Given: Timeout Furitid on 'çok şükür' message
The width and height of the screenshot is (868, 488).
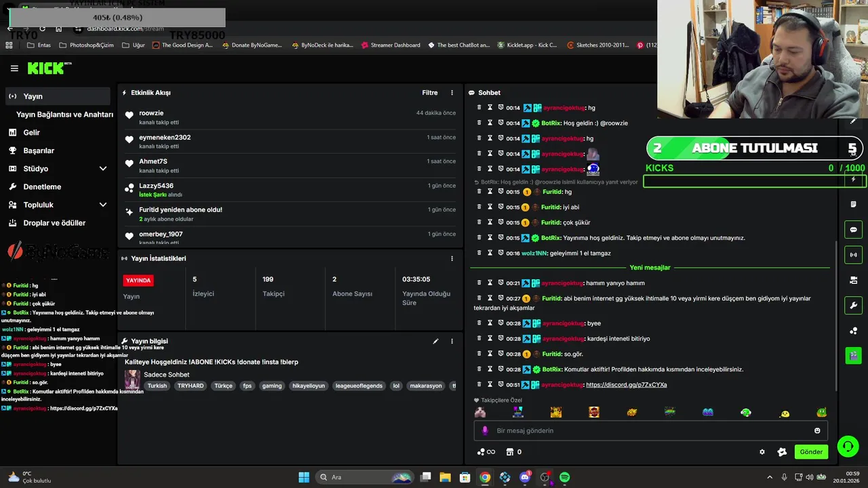Looking at the screenshot, I should coord(490,222).
